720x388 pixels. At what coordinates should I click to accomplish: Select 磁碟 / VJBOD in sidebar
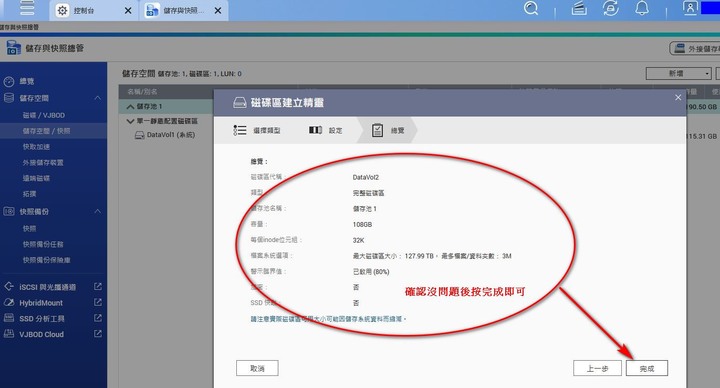pos(44,115)
